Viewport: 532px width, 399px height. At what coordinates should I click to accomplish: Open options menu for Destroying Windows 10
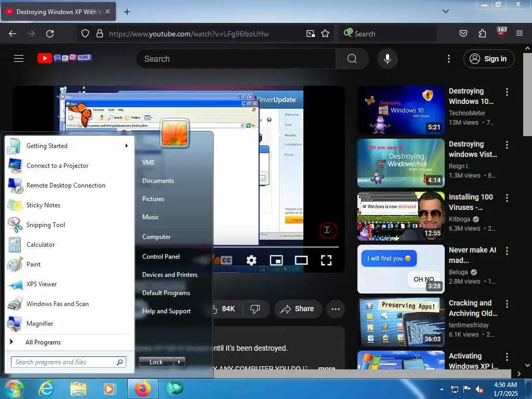[507, 91]
